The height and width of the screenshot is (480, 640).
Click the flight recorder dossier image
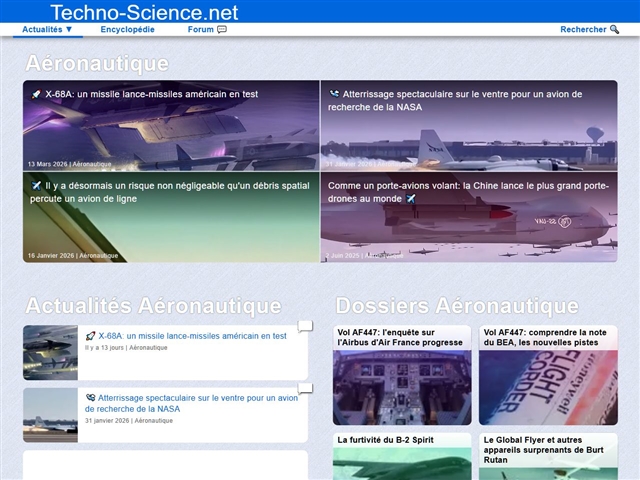point(548,387)
